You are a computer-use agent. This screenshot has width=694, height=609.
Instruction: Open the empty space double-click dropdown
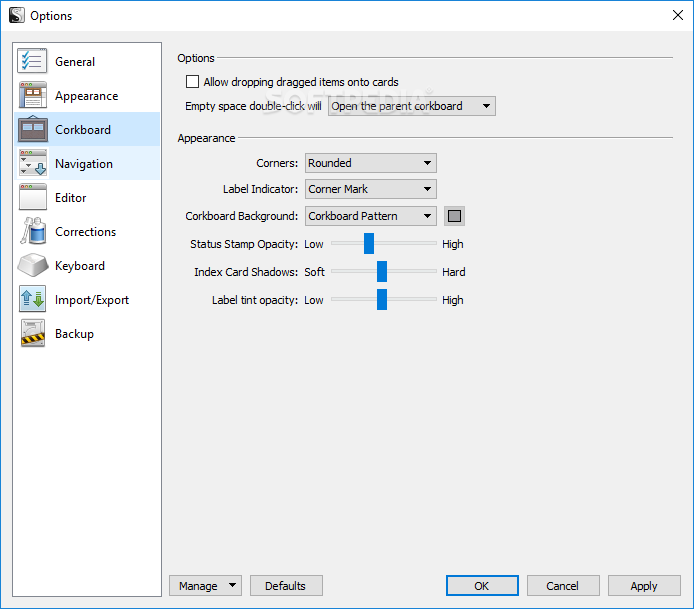tap(412, 106)
